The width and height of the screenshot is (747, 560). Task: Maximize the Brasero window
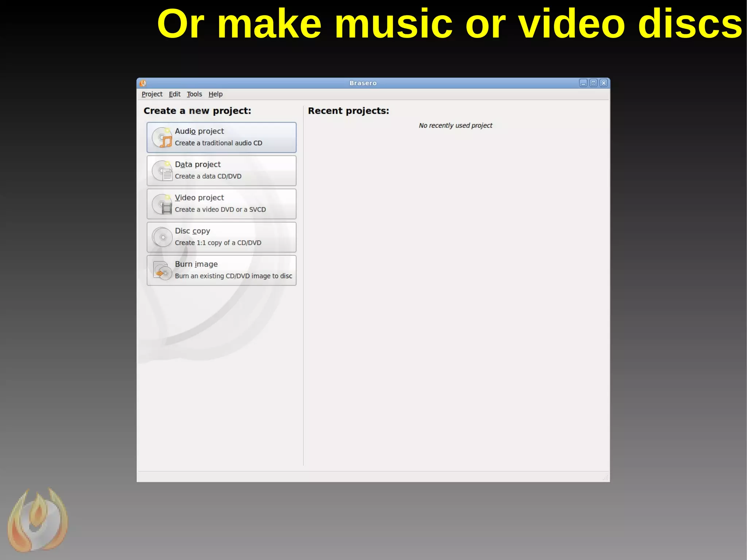pos(593,83)
